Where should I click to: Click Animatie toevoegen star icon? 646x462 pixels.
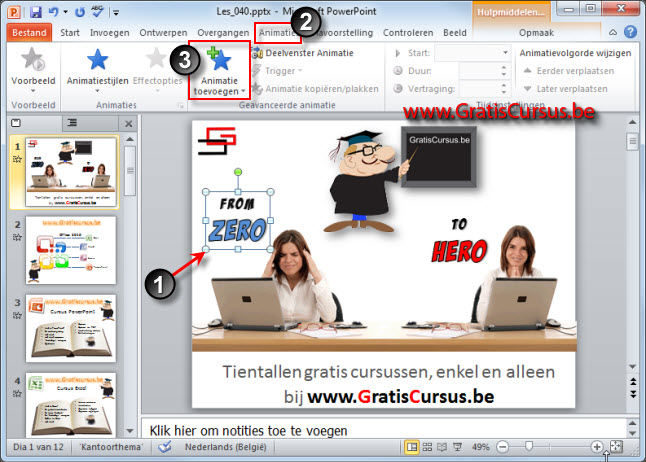[219, 59]
